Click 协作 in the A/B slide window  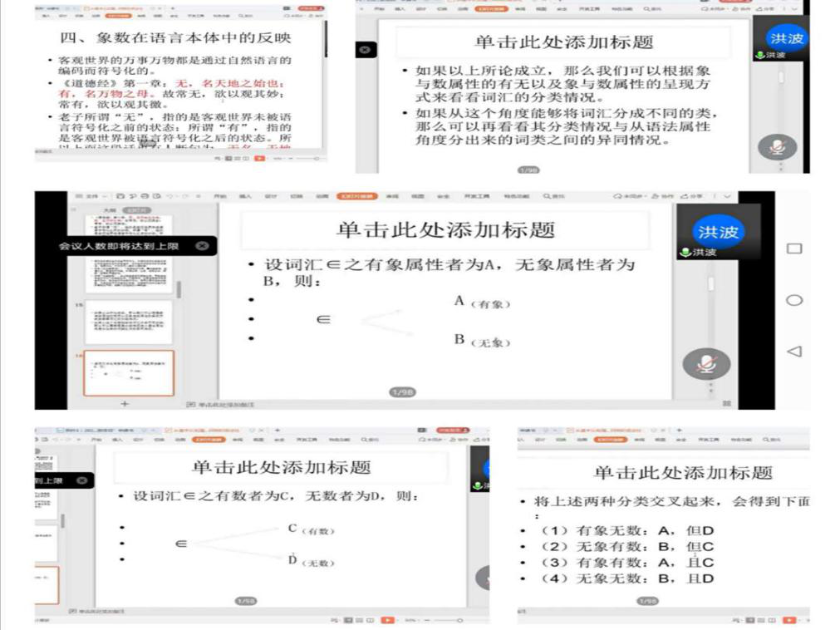click(662, 197)
